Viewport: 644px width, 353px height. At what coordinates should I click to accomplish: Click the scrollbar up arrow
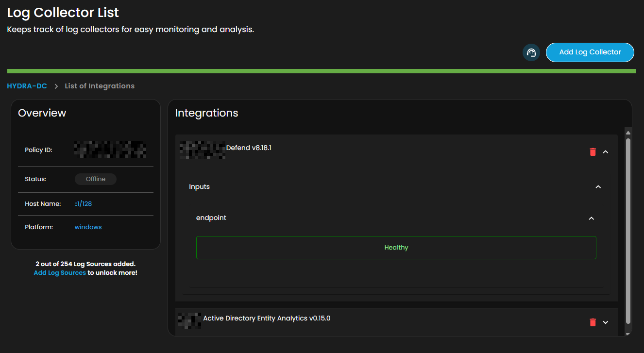pyautogui.click(x=628, y=133)
